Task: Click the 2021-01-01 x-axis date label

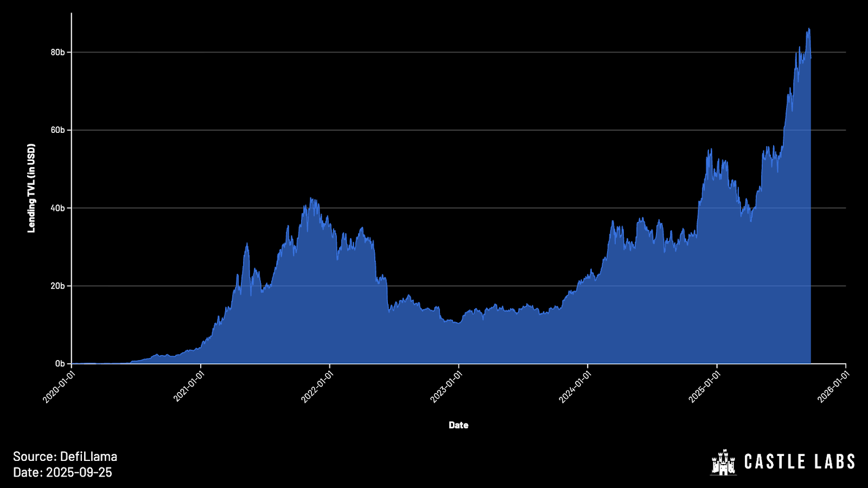Action: click(x=188, y=386)
